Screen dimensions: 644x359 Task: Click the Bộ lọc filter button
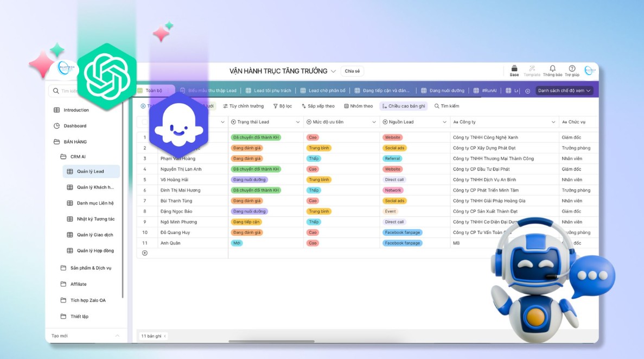[x=283, y=106]
